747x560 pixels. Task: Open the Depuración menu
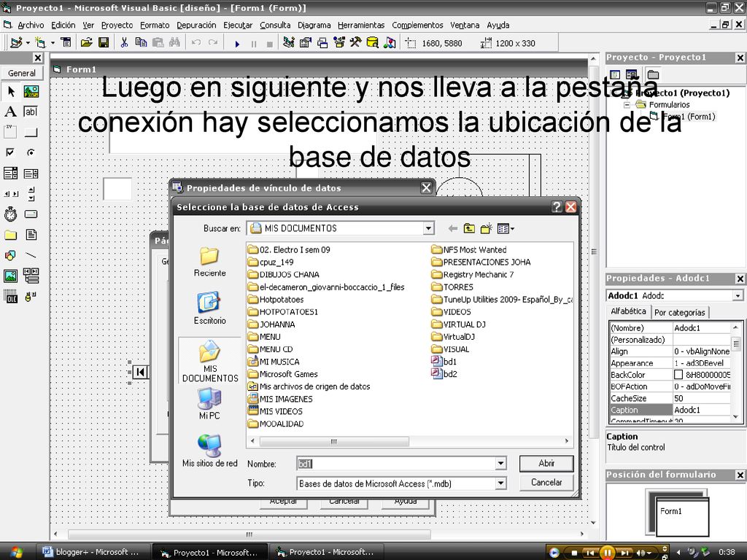tap(196, 26)
